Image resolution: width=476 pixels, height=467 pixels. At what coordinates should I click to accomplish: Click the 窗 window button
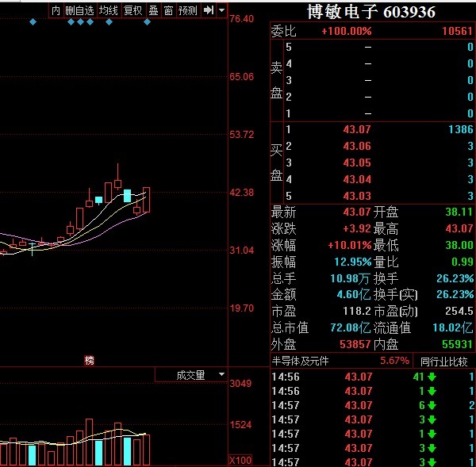point(168,10)
